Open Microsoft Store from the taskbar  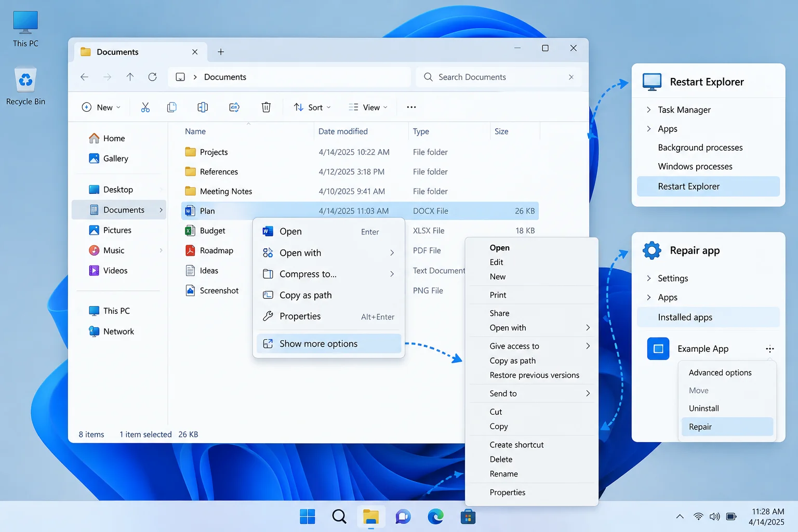(468, 517)
